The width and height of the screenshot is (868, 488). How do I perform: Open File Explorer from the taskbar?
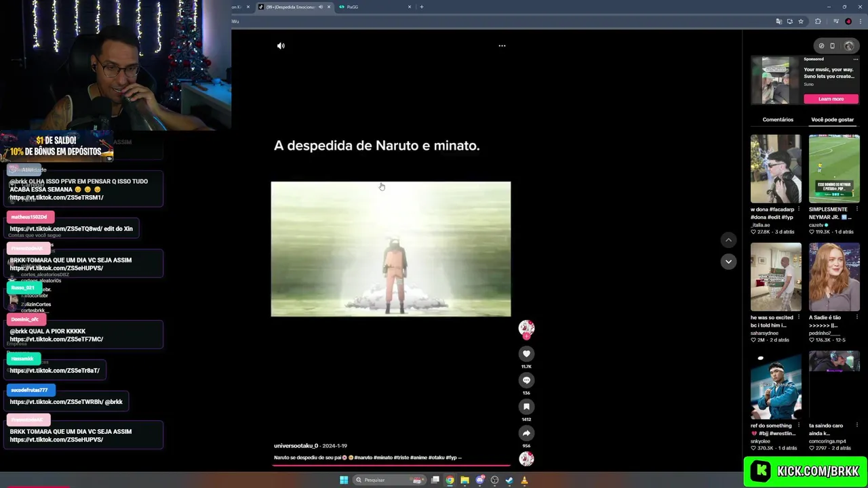[x=465, y=480]
